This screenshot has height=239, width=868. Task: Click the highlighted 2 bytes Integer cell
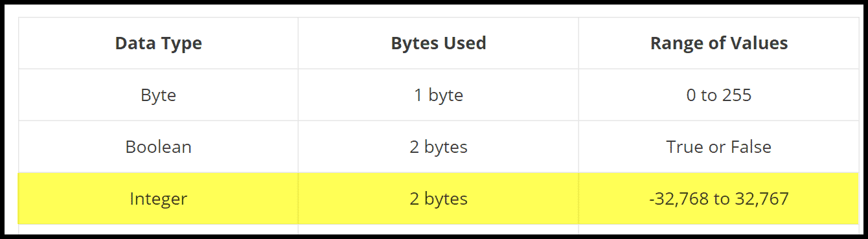pyautogui.click(x=439, y=198)
